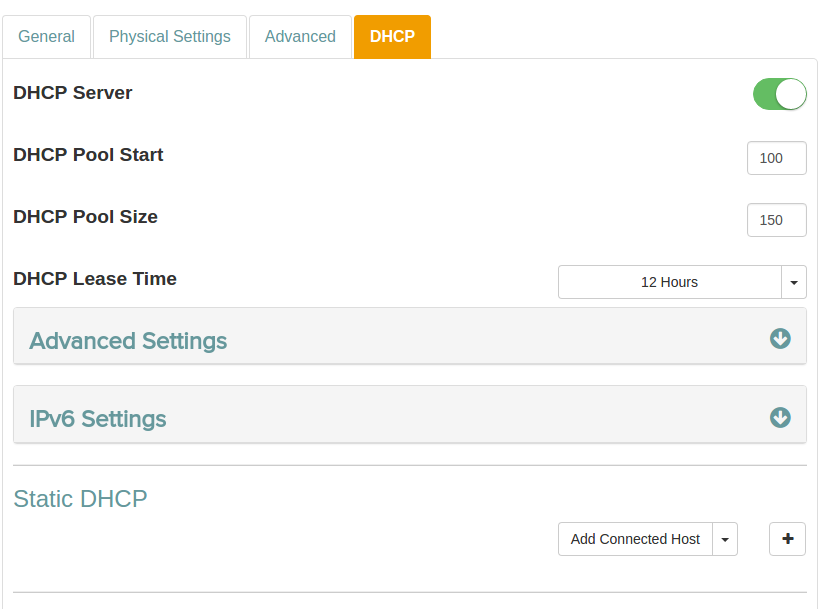Switch to the General tab
Image resolution: width=822 pixels, height=609 pixels.
pyautogui.click(x=46, y=37)
